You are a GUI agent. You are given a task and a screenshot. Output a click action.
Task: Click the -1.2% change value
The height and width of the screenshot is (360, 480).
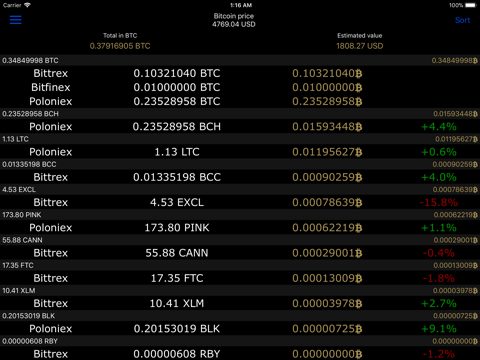point(439,354)
